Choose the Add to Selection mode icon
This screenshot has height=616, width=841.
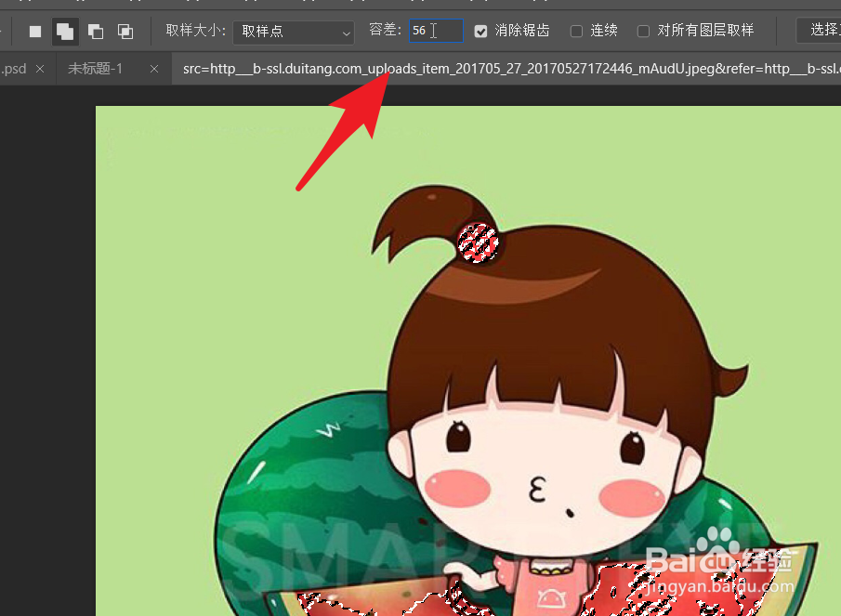point(65,32)
